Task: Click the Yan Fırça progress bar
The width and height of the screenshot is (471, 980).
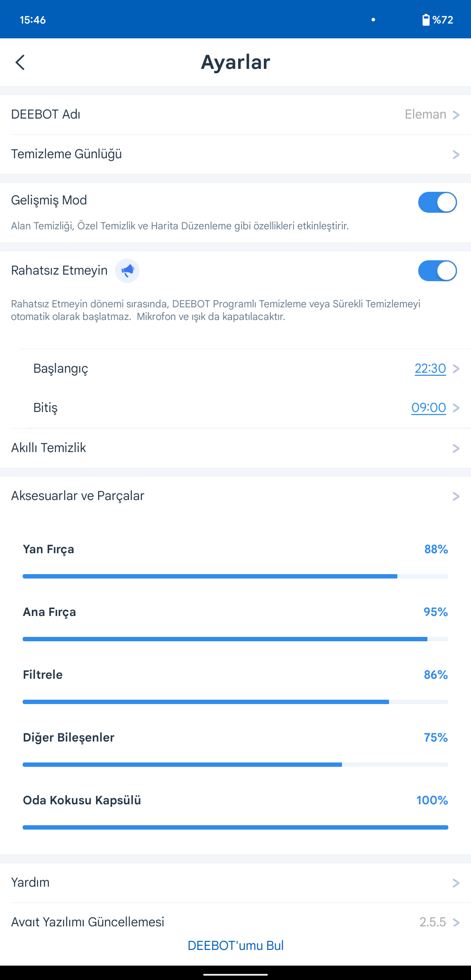Action: 235,576
